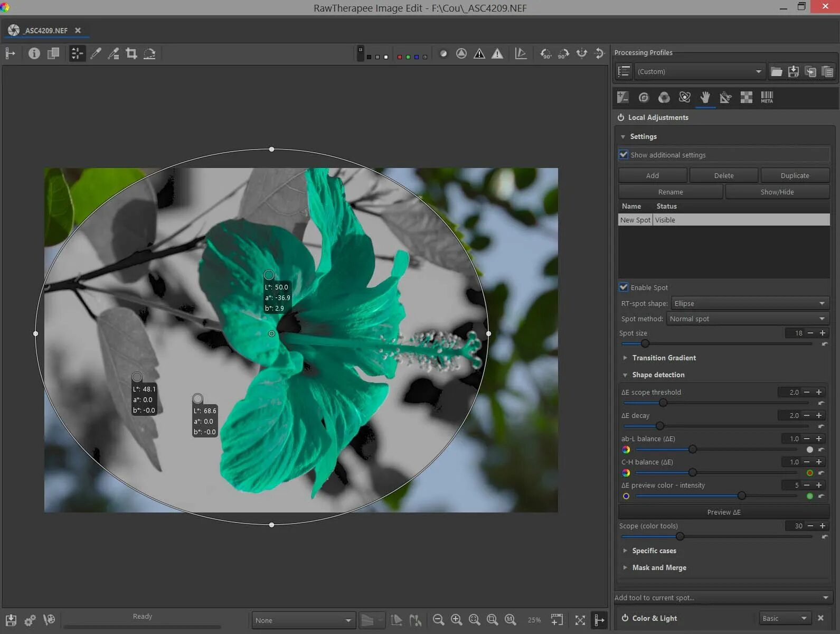Click the Straighten tool icon

149,53
